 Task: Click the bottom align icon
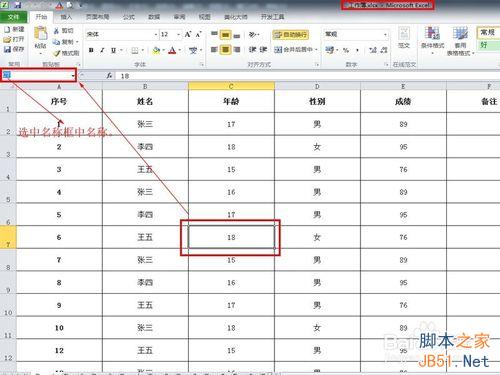pos(237,35)
